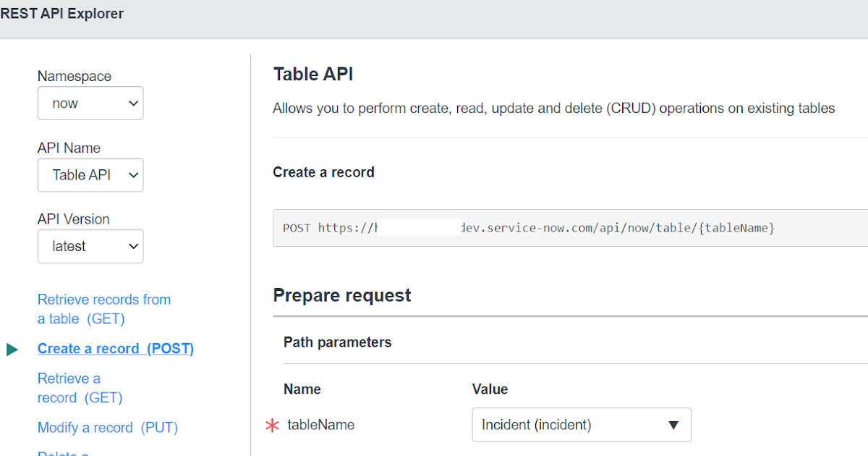868x456 pixels.
Task: Click the dropdown arrow on the tableName selector
Action: [x=673, y=425]
